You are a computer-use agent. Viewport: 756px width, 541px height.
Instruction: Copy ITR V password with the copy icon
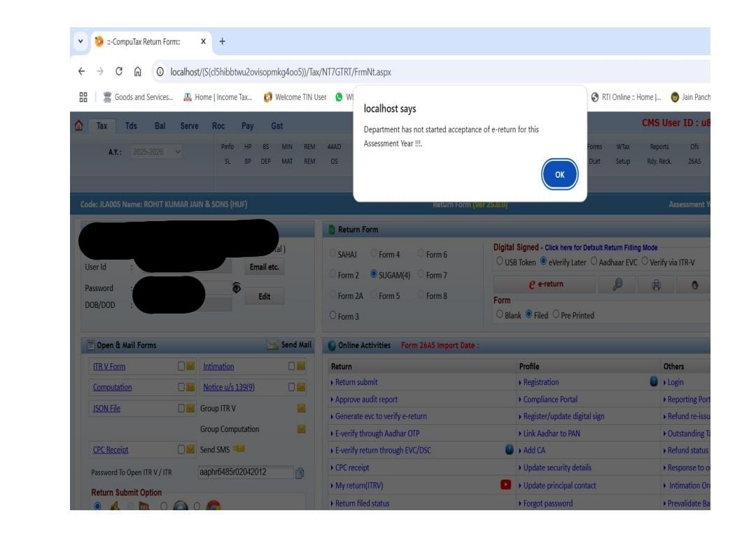pyautogui.click(x=300, y=473)
